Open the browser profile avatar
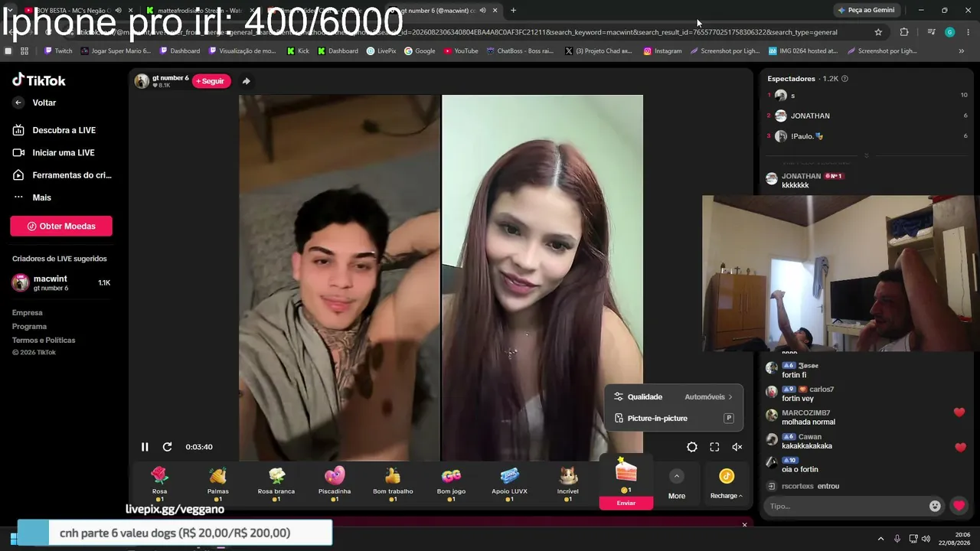 coord(949,32)
